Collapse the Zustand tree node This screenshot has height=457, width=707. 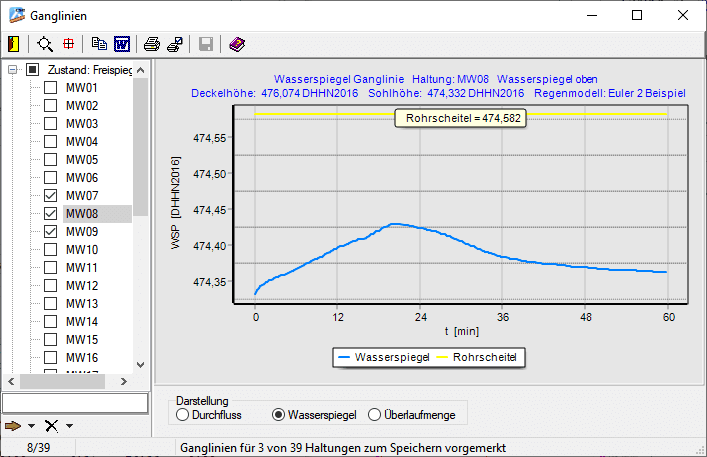(13, 70)
